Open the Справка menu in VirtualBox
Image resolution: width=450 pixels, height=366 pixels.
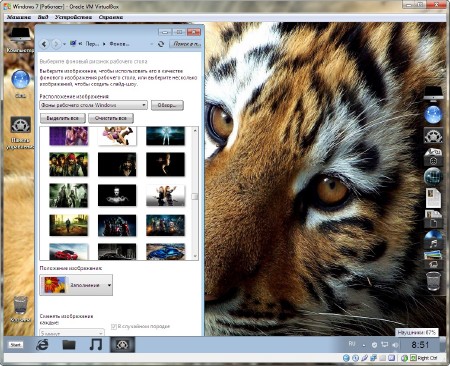111,17
